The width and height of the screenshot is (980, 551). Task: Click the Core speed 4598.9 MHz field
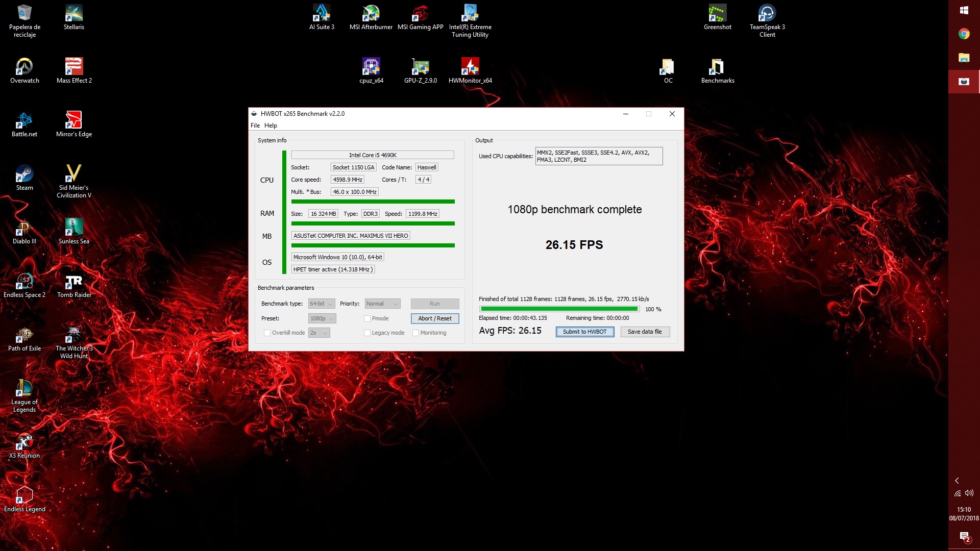[347, 180]
